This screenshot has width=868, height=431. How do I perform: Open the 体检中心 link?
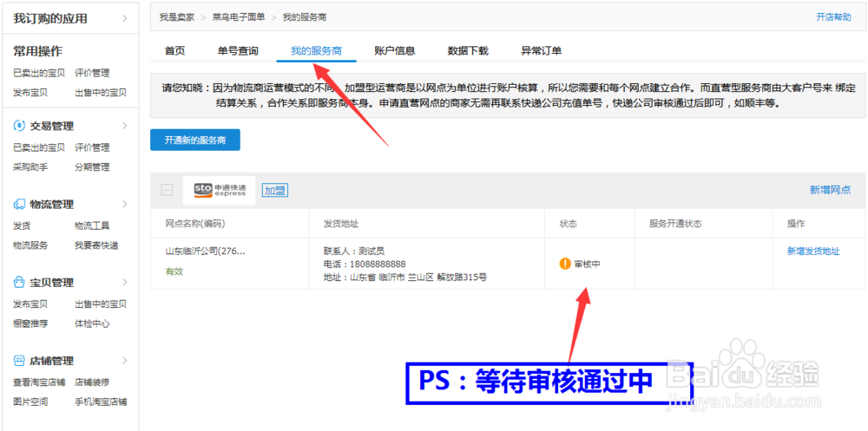(92, 323)
